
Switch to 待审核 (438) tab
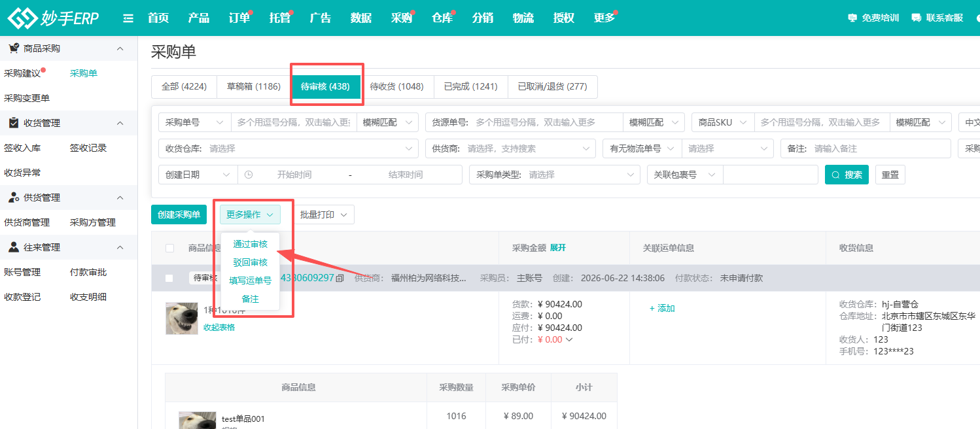326,87
